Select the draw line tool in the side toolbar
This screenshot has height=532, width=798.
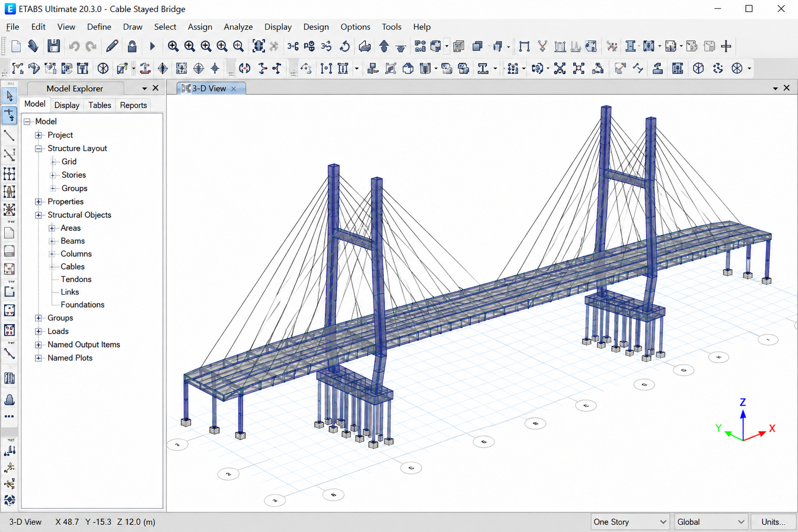pos(9,136)
